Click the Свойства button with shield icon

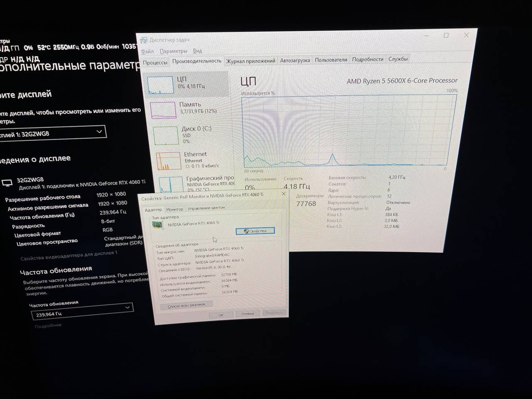tap(255, 231)
